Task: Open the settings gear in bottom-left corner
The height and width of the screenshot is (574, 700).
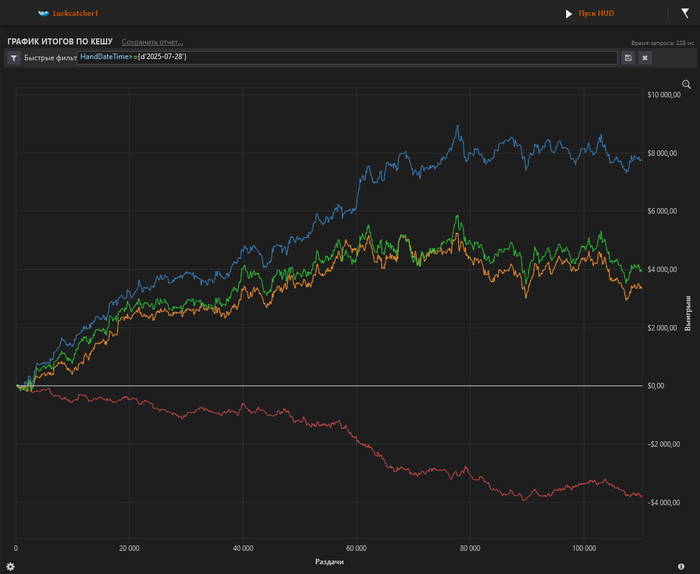Action: [10, 566]
